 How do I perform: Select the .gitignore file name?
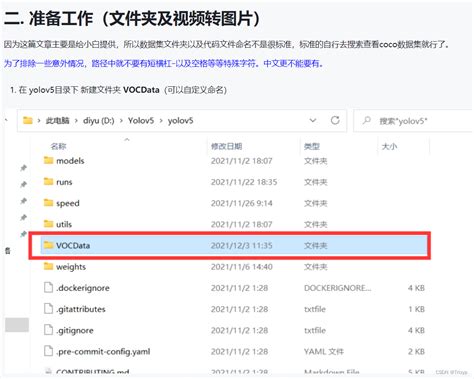click(x=75, y=331)
